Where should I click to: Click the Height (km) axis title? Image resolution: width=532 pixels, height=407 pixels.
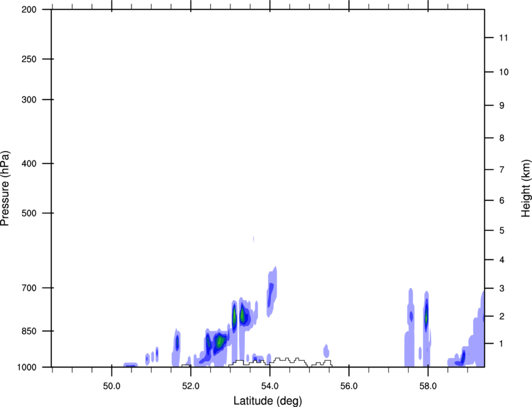[526, 188]
